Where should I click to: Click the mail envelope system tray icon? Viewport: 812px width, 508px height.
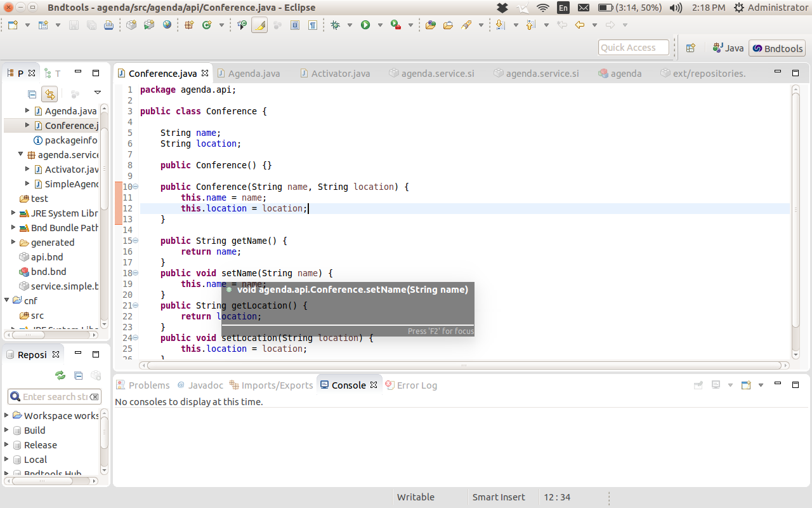pos(584,8)
